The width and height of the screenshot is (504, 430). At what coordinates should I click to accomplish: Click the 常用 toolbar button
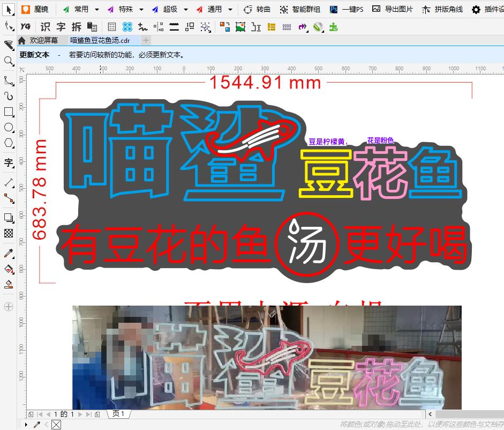click(76, 9)
